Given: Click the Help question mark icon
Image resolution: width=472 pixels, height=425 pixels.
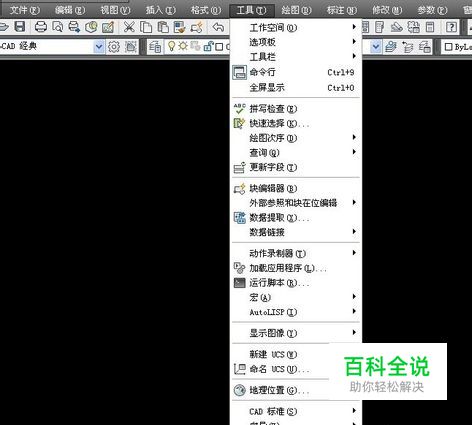Looking at the screenshot, I should pyautogui.click(x=451, y=27).
